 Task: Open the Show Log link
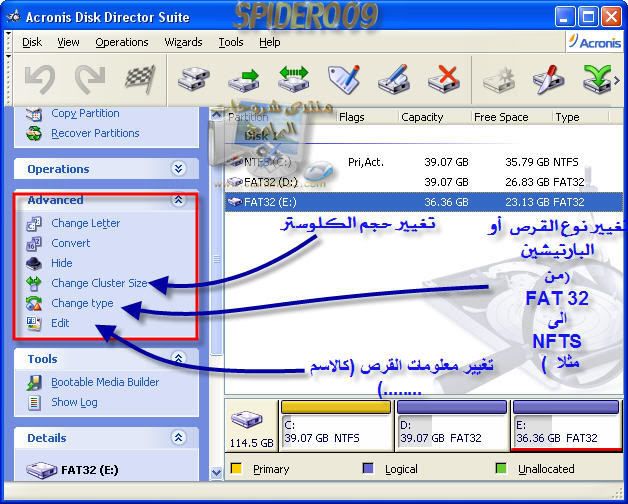pos(74,402)
